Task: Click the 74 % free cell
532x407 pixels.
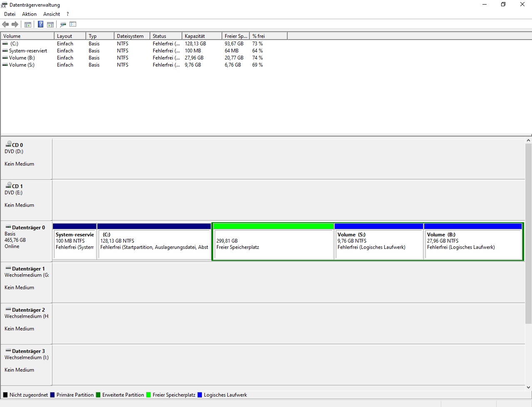Action: 257,58
